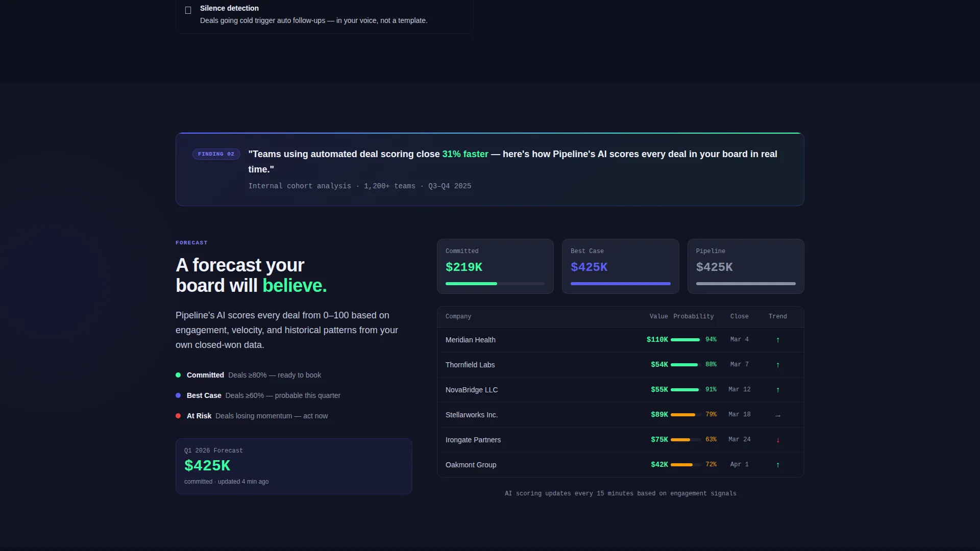This screenshot has width=980, height=551.
Task: Click the 88% probability value
Action: (711, 365)
